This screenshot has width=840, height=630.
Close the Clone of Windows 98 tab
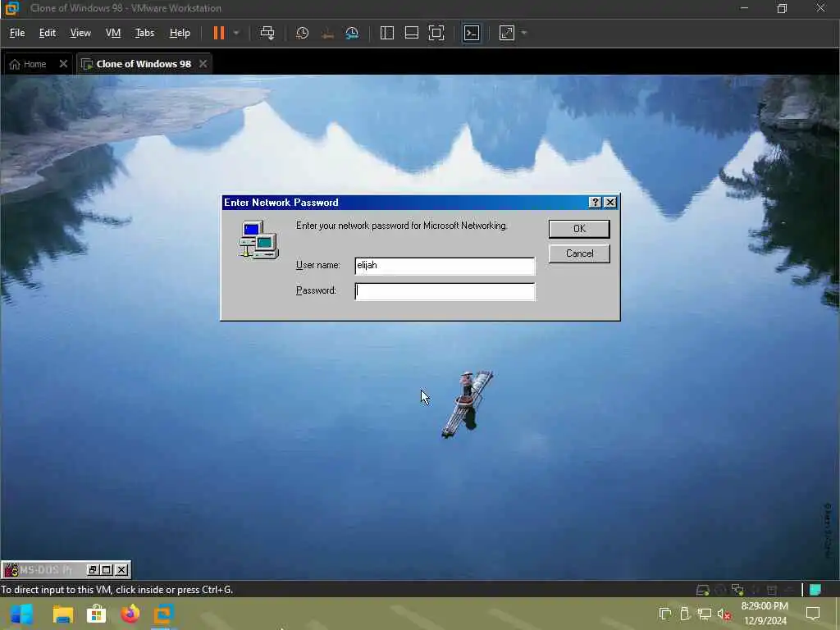tap(203, 64)
